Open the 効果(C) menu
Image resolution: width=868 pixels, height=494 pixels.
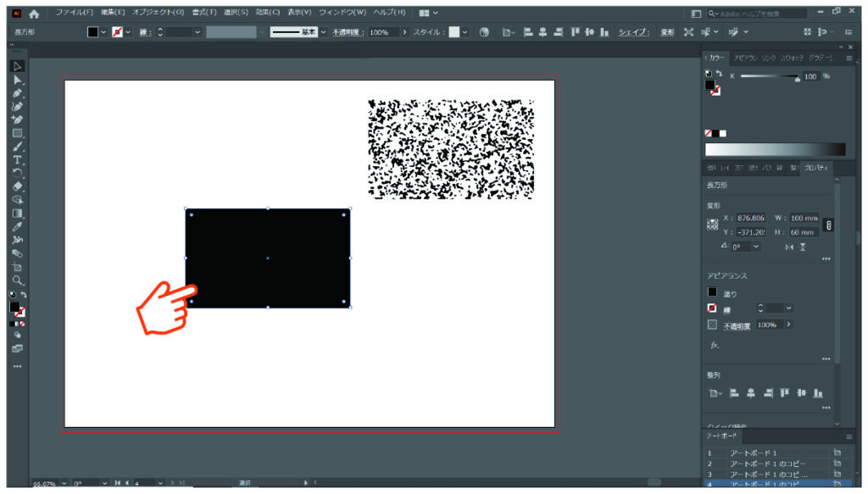[267, 12]
